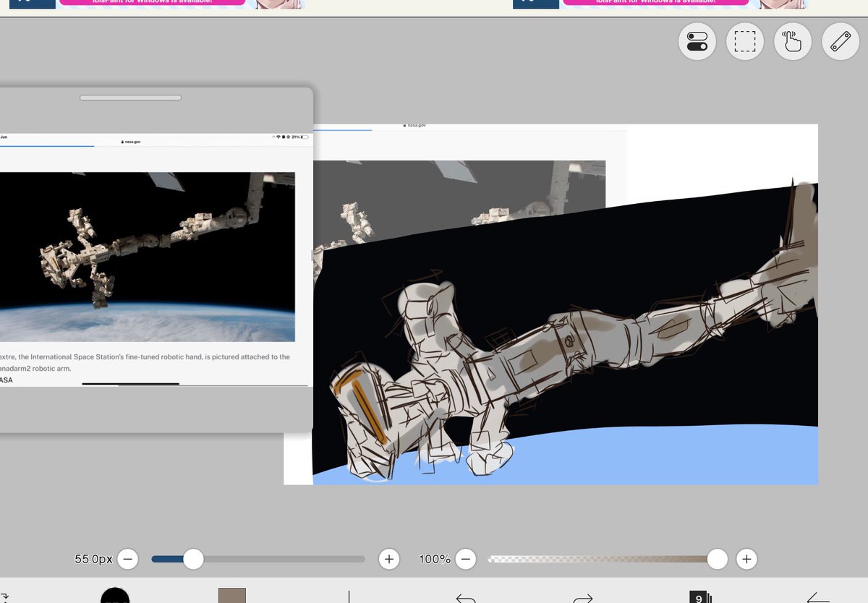Screen dimensions: 868x603
Task: Click the photo caption mentioning International Space Station
Action: coord(145,362)
